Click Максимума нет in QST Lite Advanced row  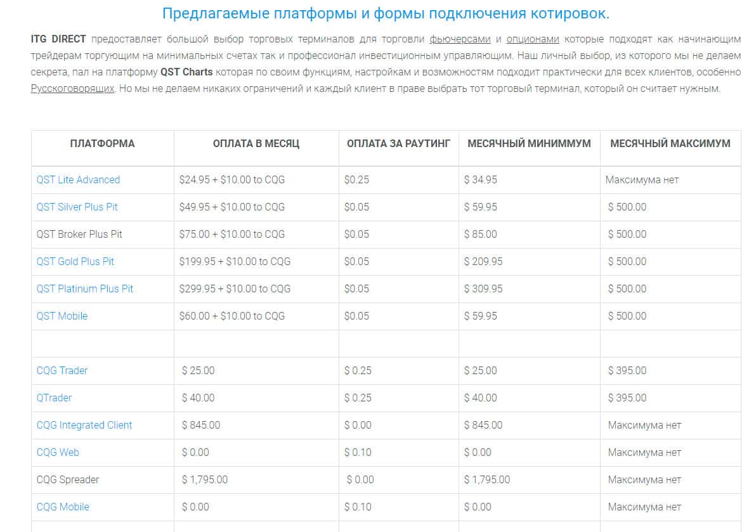[x=642, y=179]
